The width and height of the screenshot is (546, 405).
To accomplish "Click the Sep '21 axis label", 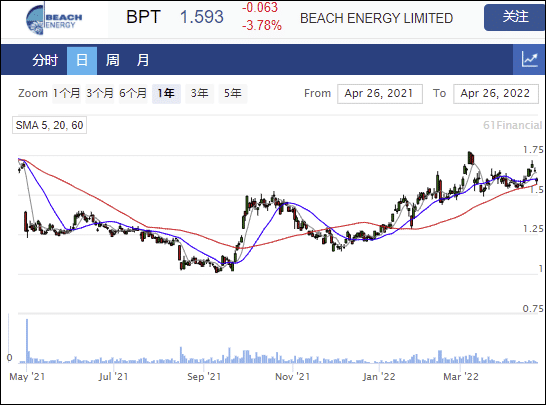I will [204, 376].
